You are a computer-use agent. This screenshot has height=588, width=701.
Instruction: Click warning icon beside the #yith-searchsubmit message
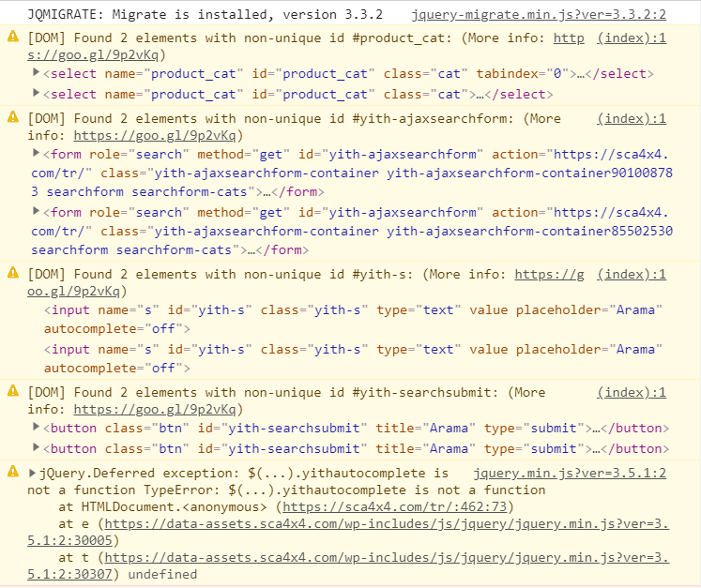(x=13, y=391)
